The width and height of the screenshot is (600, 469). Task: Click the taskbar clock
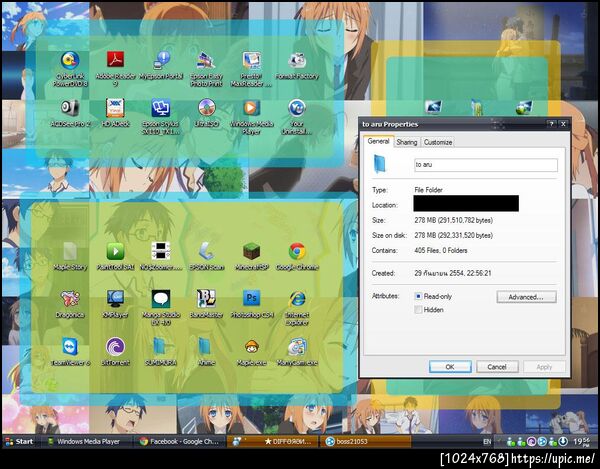point(582,441)
